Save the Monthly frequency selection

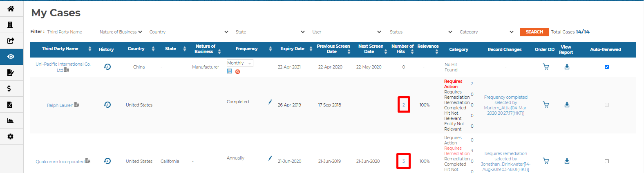[x=229, y=71]
